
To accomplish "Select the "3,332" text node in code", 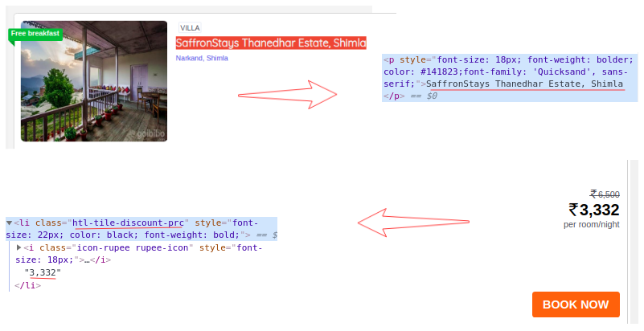I will [43, 272].
